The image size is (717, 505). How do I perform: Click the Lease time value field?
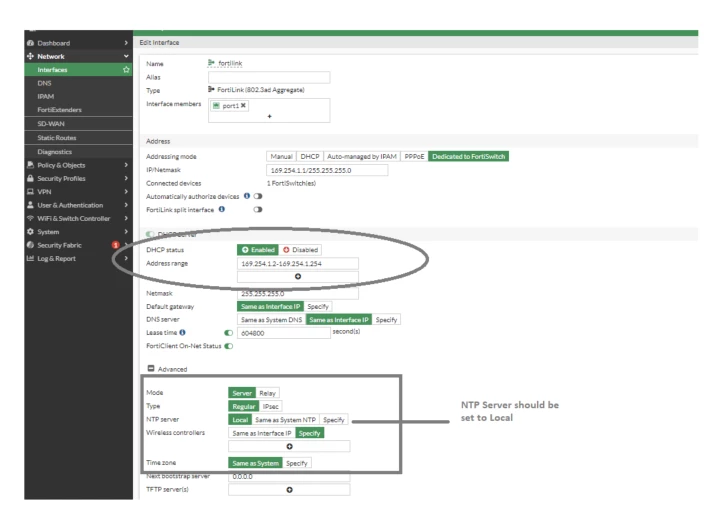284,333
